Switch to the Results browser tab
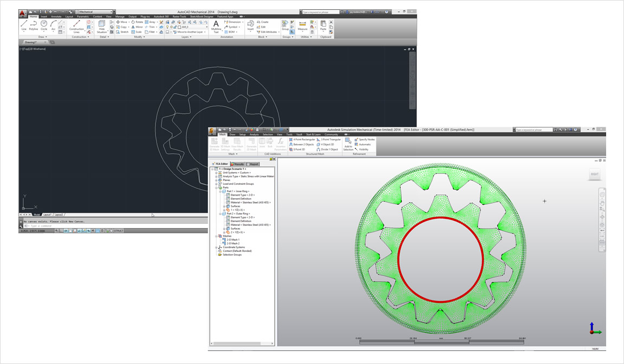This screenshot has height=364, width=624. tap(238, 164)
